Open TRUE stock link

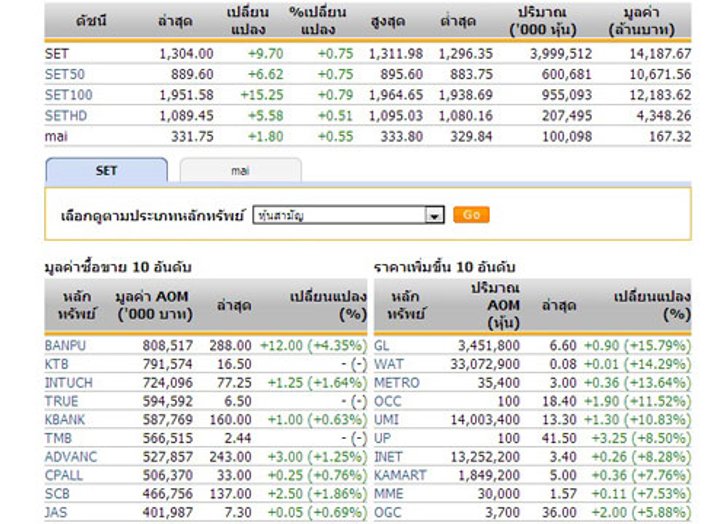point(61,401)
